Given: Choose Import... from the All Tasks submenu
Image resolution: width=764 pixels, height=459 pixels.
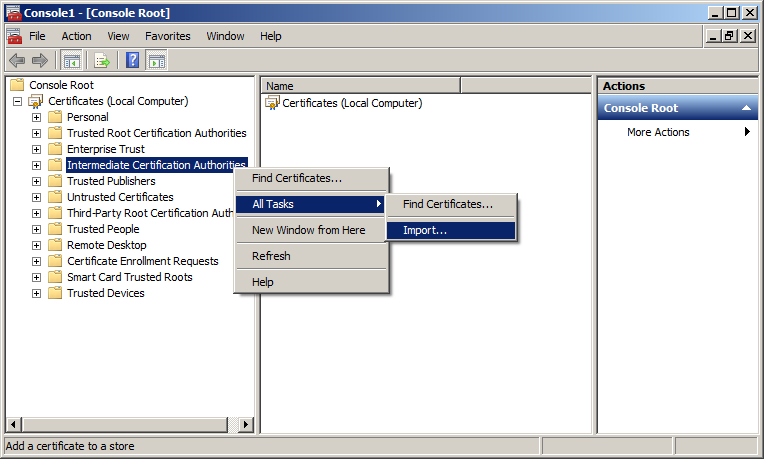Looking at the screenshot, I should [x=425, y=230].
